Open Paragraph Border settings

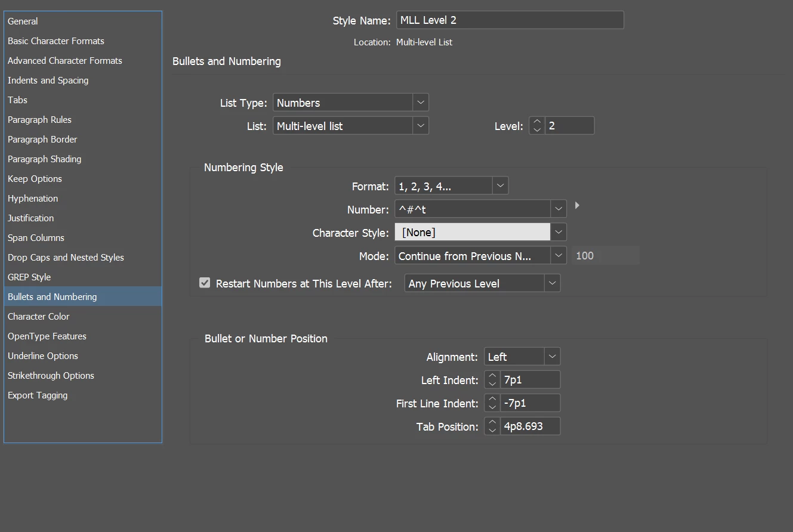tap(82, 139)
